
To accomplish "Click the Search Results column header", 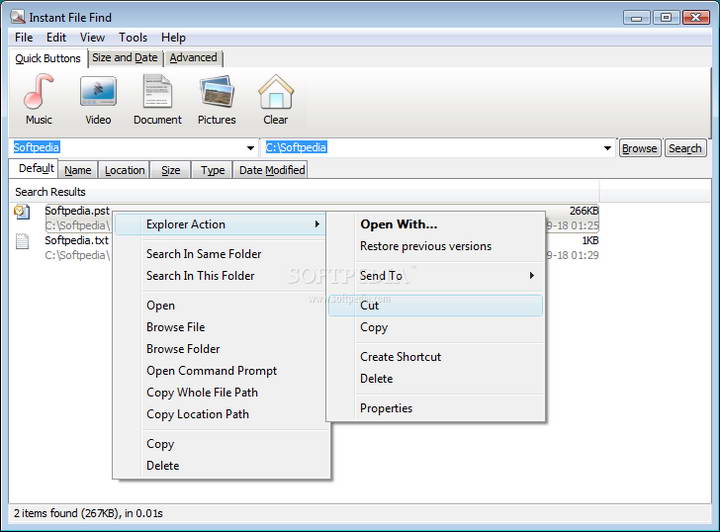I will pyautogui.click(x=305, y=192).
